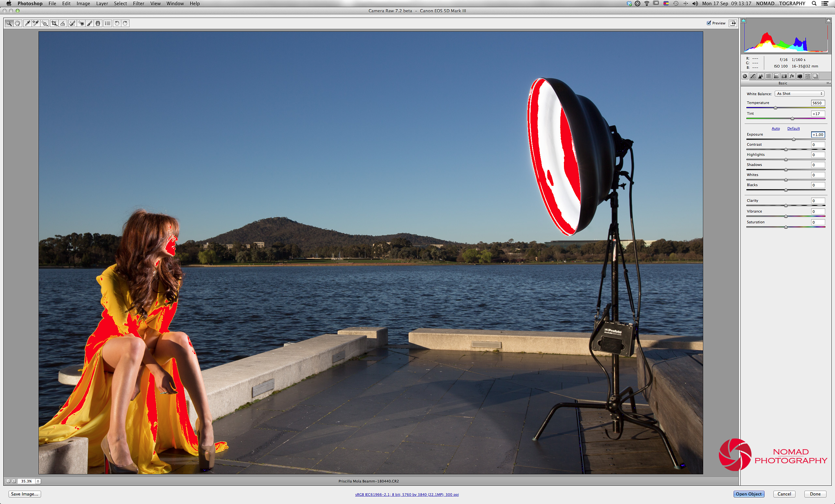The height and width of the screenshot is (504, 835).
Task: Open the Basic panel options menu
Action: coord(828,83)
